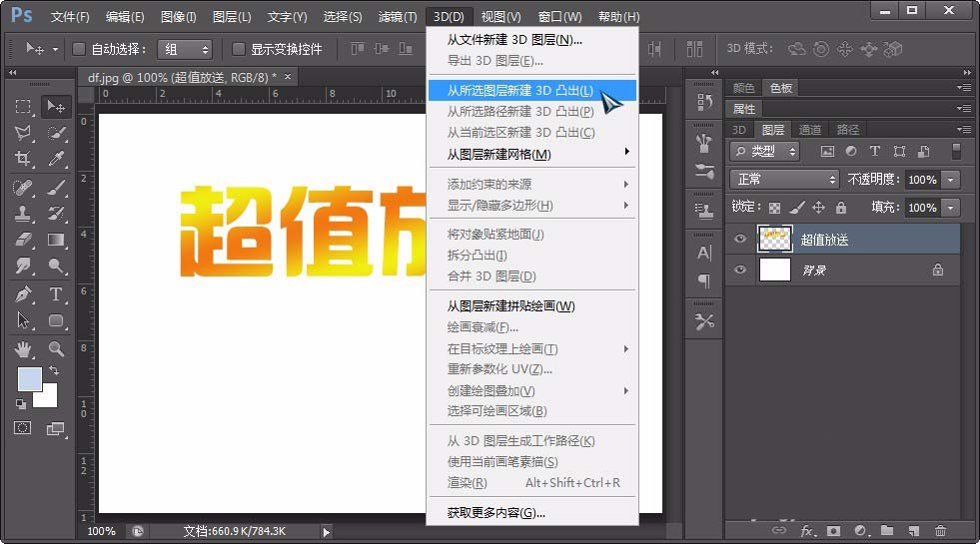Open the 不透明度 opacity dropdown arrow

tap(951, 180)
